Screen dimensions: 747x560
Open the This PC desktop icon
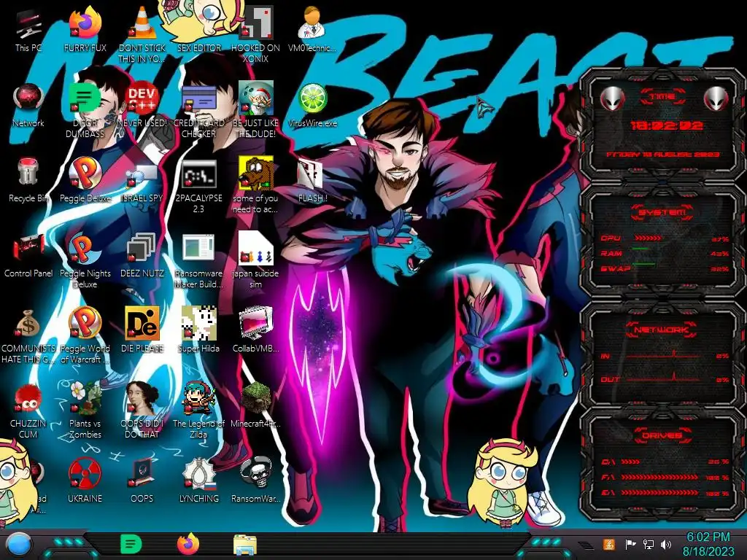pyautogui.click(x=28, y=29)
